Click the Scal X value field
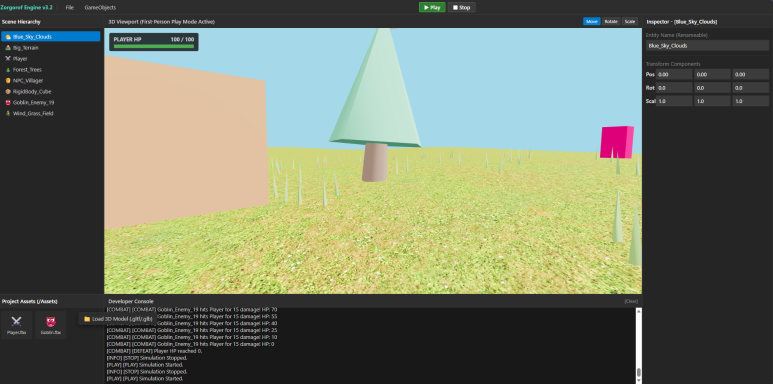The width and height of the screenshot is (773, 384). (675, 101)
